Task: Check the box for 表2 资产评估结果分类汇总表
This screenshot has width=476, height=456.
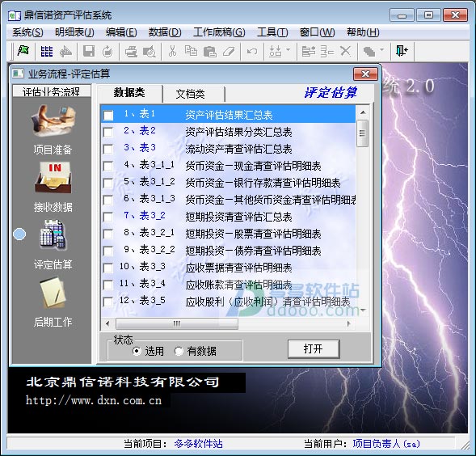Action: click(x=108, y=133)
